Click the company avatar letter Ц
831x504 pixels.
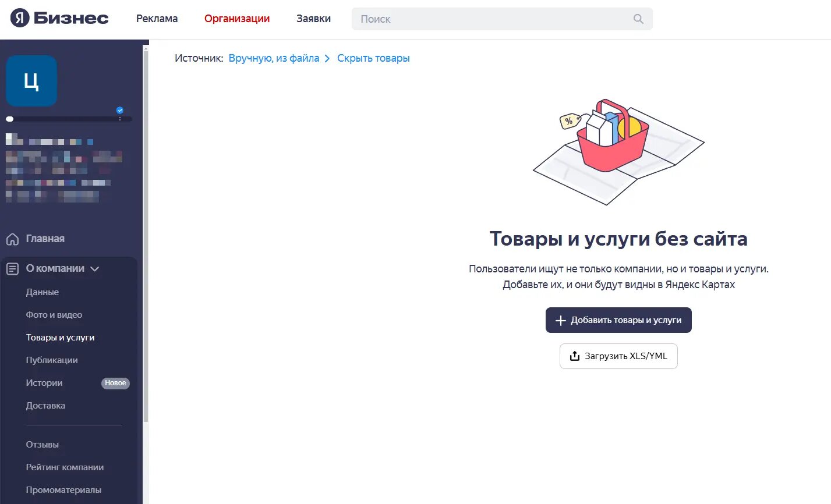31,81
